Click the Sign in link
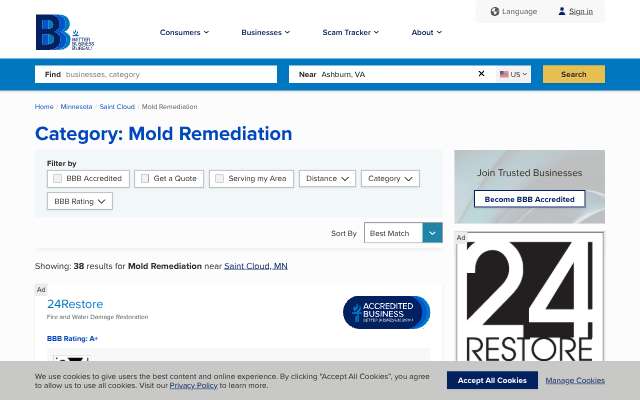 [x=581, y=11]
